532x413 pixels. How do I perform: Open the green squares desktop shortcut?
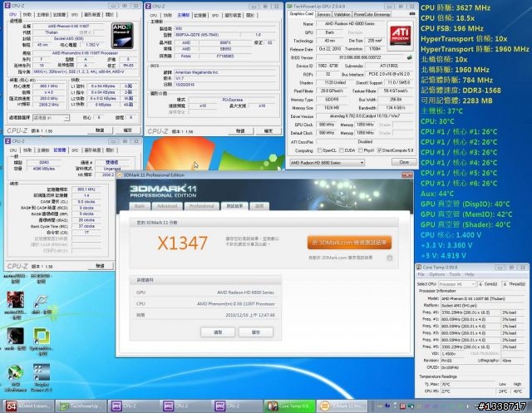[x=42, y=337]
